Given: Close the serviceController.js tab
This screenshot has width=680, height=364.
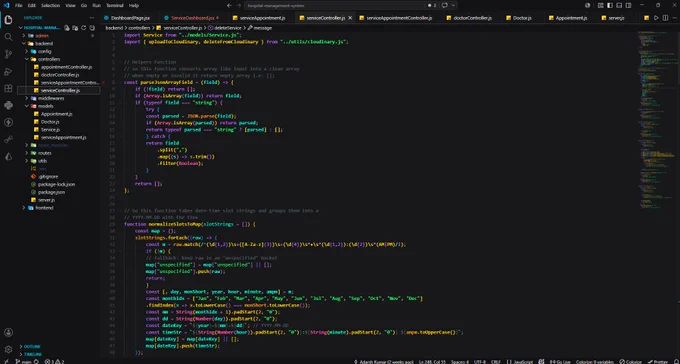Looking at the screenshot, I should [x=350, y=18].
